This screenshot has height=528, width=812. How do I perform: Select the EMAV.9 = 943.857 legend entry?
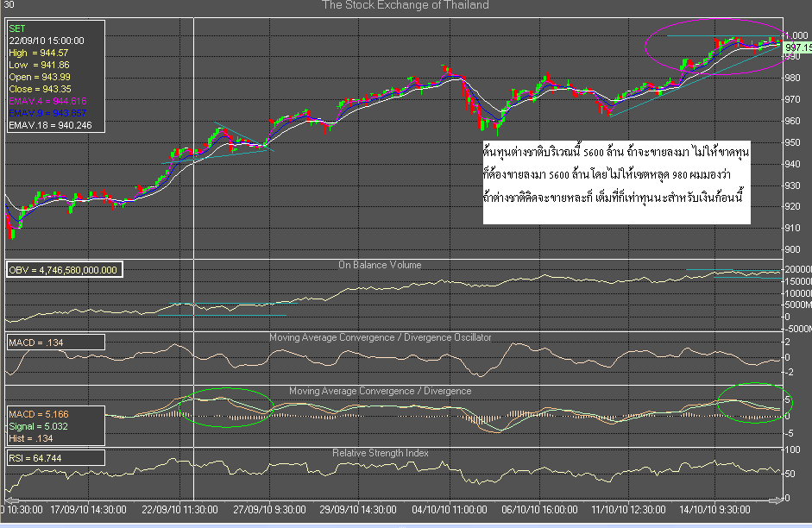[x=47, y=113]
